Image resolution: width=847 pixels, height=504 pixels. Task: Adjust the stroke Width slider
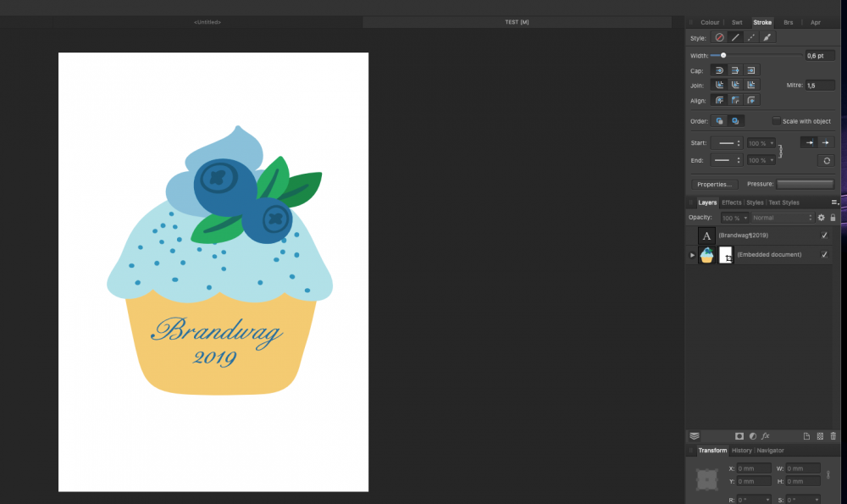coord(724,55)
